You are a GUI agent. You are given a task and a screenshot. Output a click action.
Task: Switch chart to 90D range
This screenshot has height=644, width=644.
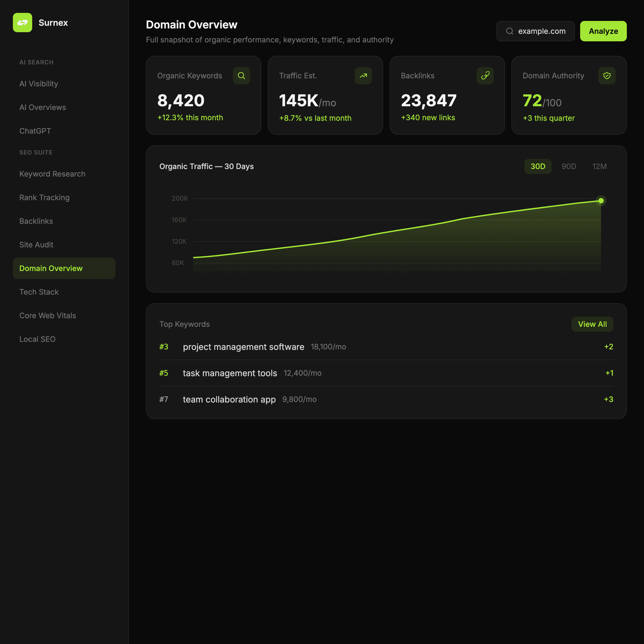click(x=569, y=166)
